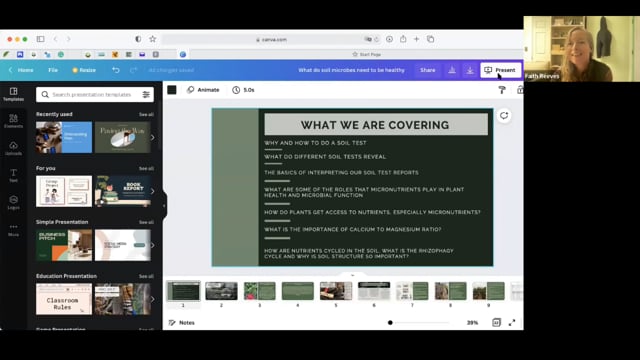
Task: Click the bookmark star icon
Action: coord(153,39)
